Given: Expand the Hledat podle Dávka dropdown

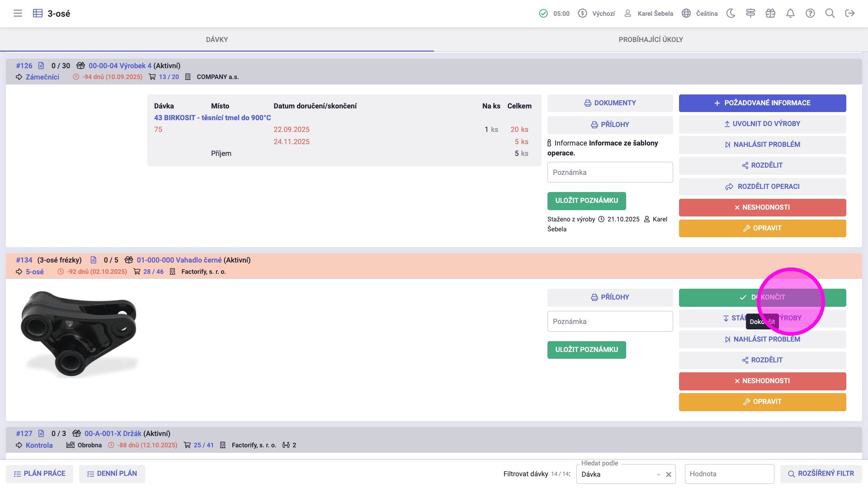Looking at the screenshot, I should (658, 474).
